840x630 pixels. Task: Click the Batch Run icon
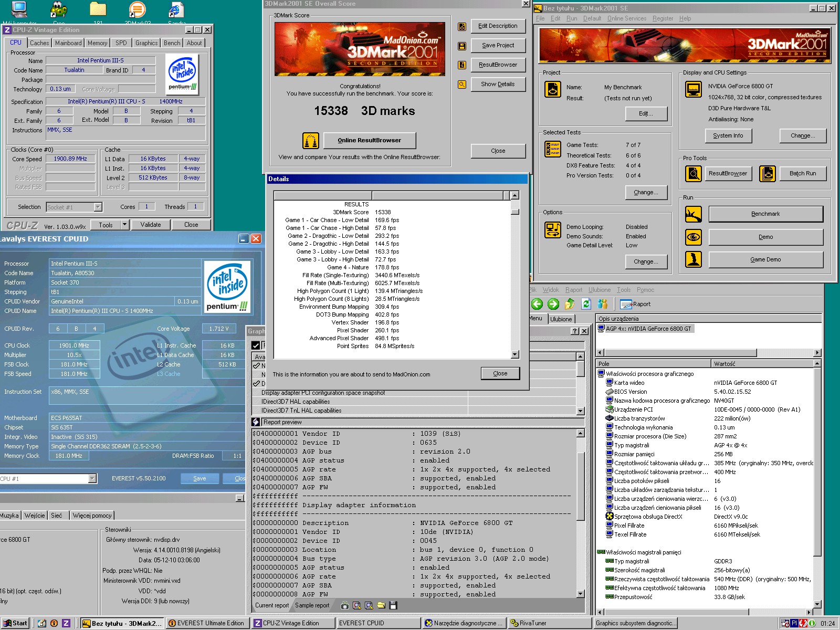pyautogui.click(x=768, y=173)
